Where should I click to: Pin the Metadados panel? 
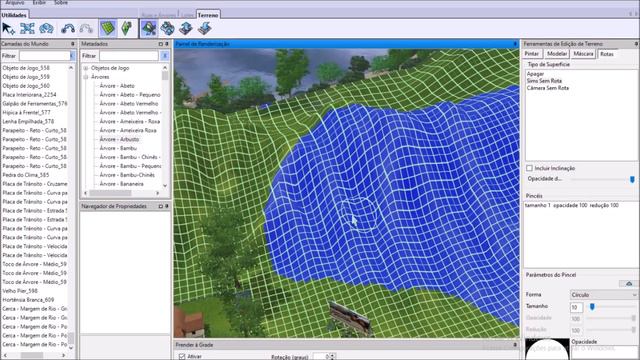(x=167, y=44)
